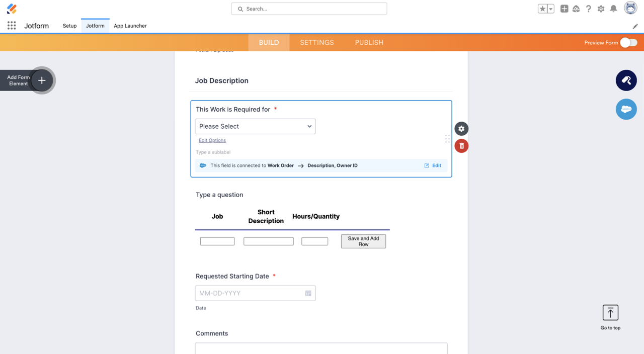
Task: Switch to the SETTINGS tab
Action: coord(317,43)
